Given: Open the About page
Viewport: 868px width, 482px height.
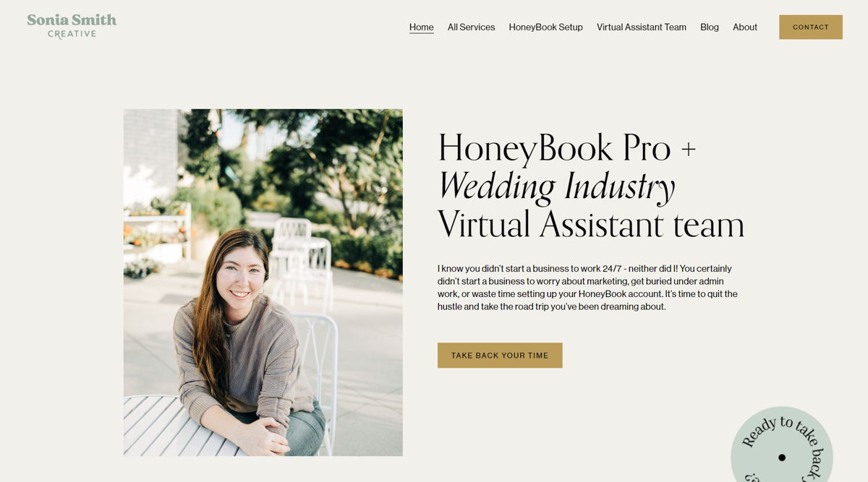Looking at the screenshot, I should click(745, 27).
